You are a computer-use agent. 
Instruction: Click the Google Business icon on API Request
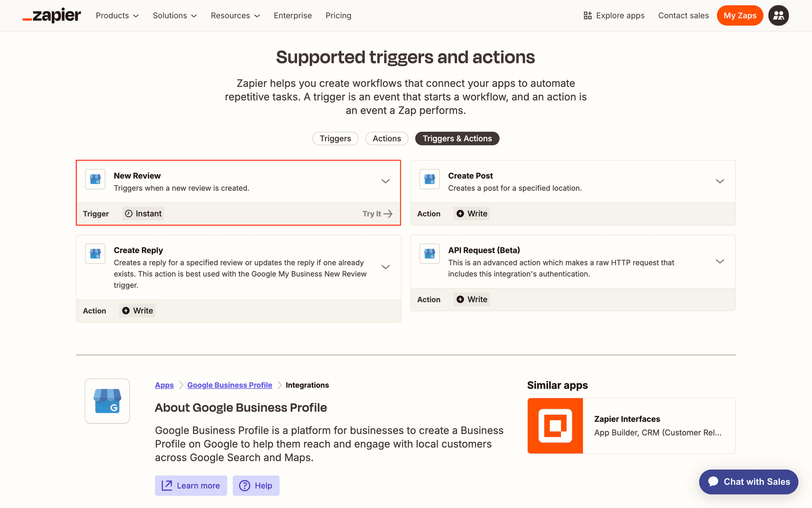point(430,254)
